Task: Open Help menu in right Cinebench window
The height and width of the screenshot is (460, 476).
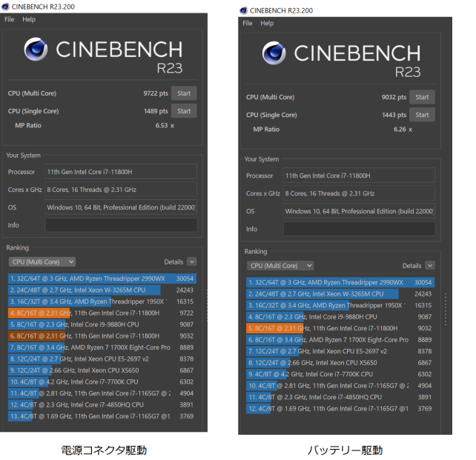Action: coord(267,24)
